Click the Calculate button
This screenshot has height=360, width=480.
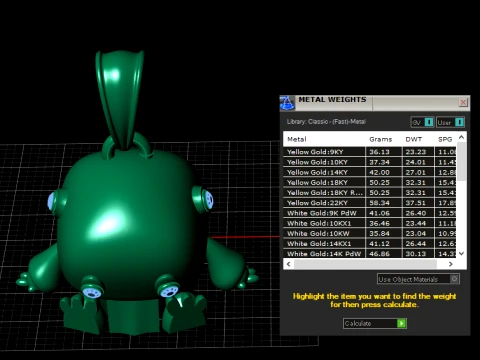[375, 323]
